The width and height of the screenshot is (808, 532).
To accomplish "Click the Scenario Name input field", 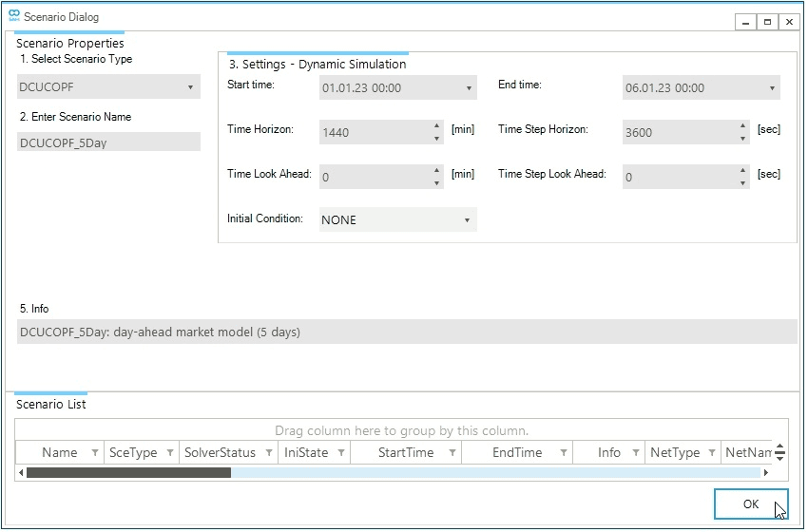I will (x=108, y=142).
